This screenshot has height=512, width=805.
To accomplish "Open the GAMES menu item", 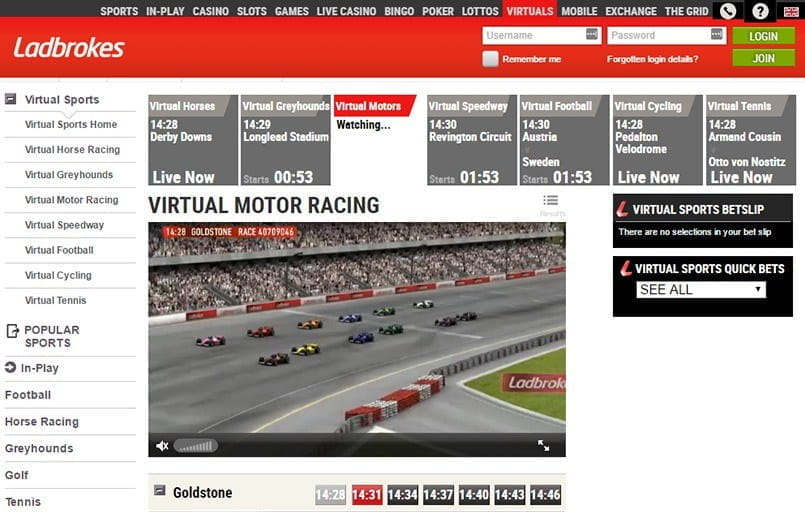I will (292, 11).
